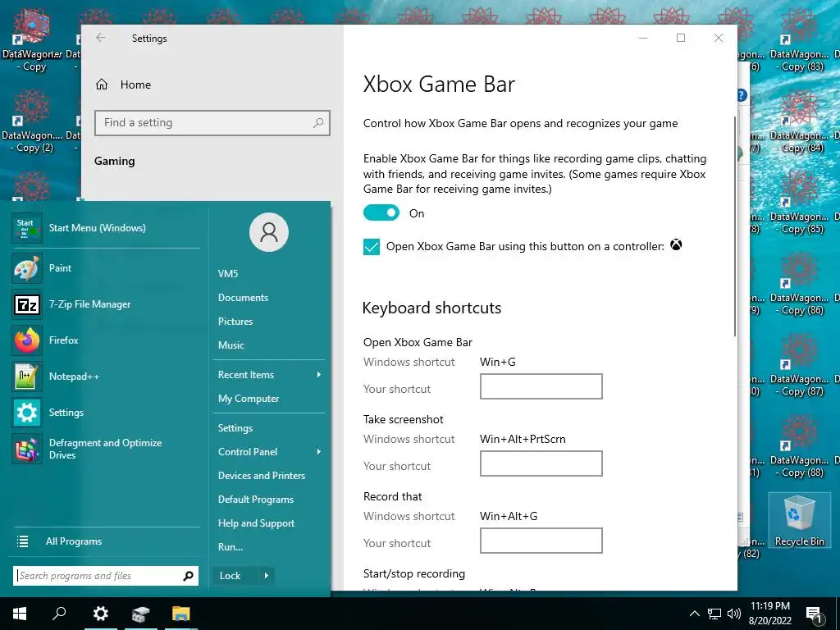
Task: Open taskbar Search magnifier
Action: (59, 614)
